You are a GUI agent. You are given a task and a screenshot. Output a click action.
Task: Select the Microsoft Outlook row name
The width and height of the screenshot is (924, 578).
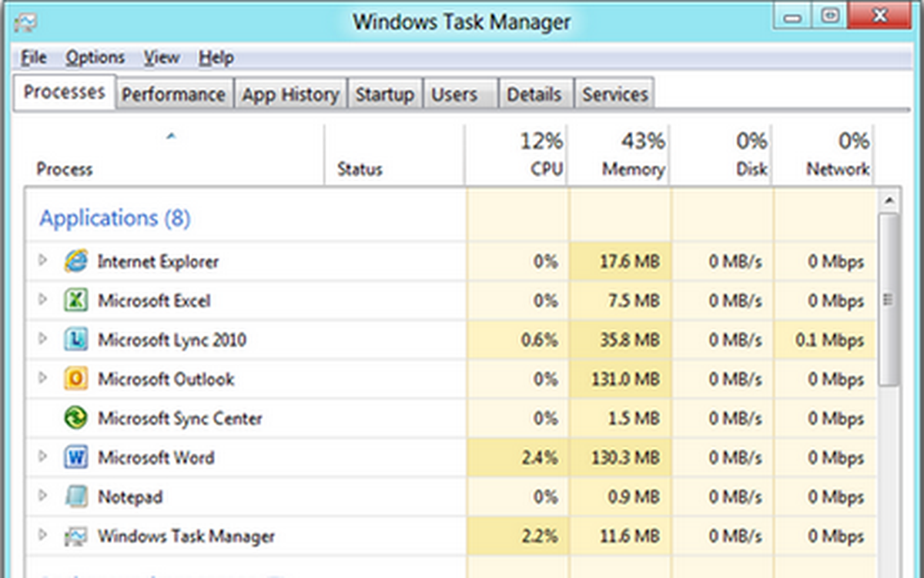[166, 379]
